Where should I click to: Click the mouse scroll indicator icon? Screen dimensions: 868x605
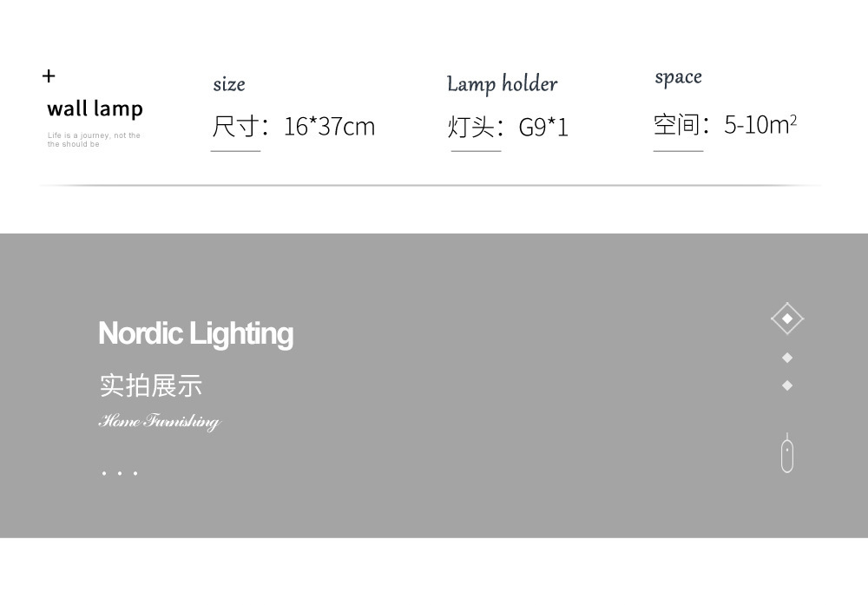pos(787,455)
